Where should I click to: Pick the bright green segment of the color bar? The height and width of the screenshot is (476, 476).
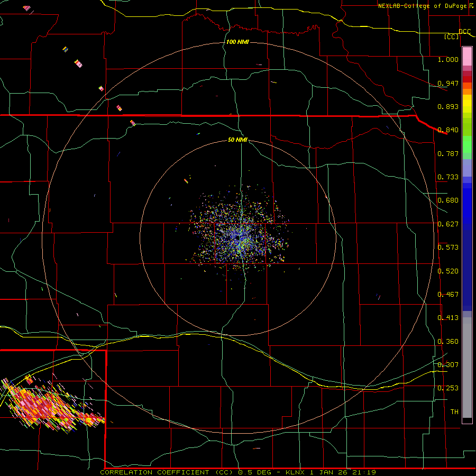coord(467,144)
